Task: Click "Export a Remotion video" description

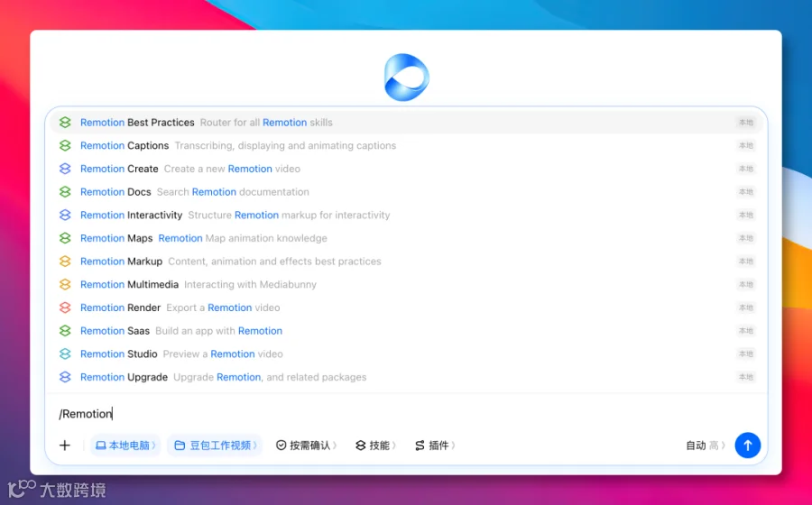Action: [223, 308]
